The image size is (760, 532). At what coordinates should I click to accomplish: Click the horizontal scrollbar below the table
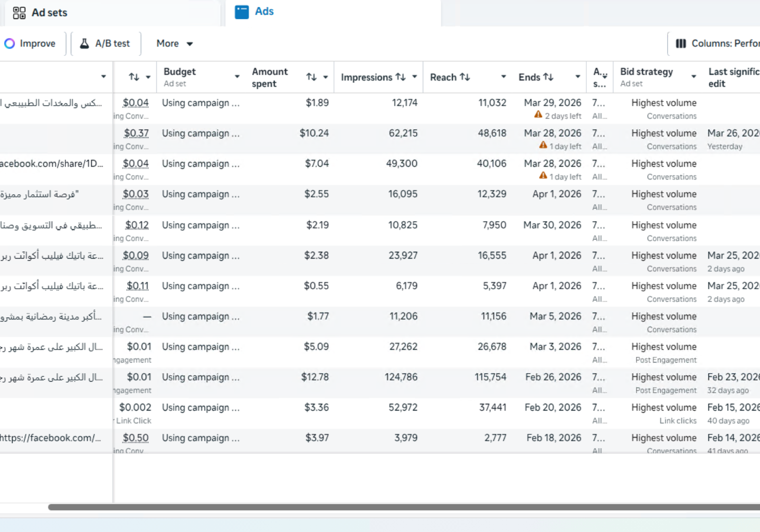coord(401,507)
